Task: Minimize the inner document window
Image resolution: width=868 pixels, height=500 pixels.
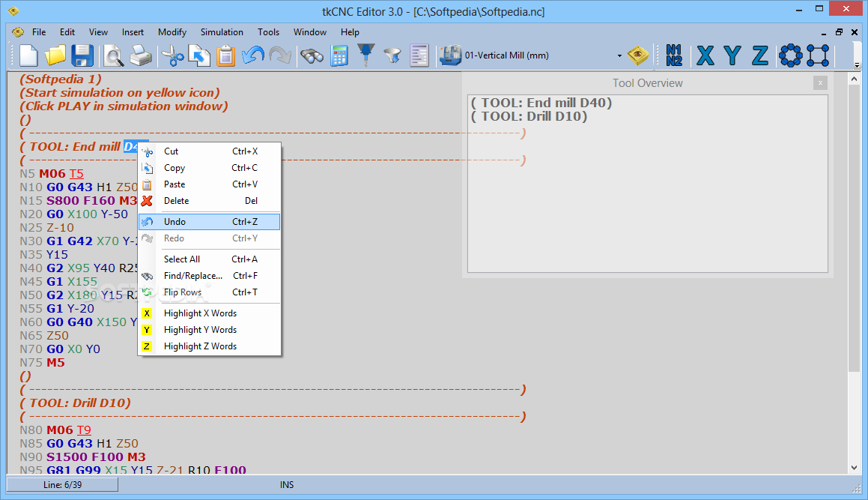Action: pos(824,33)
